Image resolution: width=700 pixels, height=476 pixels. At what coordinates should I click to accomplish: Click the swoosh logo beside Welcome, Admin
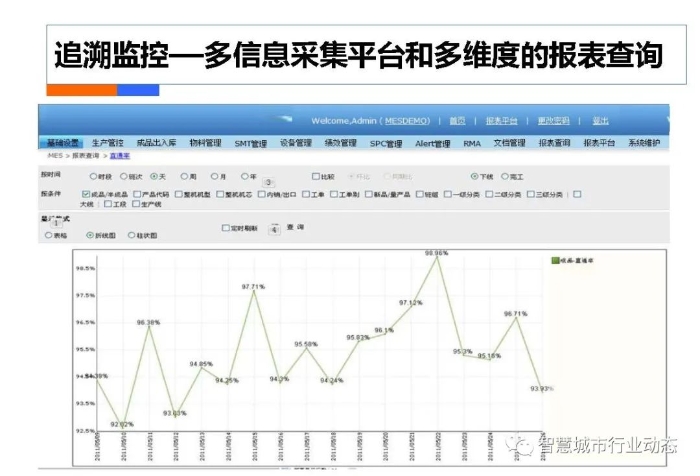[285, 118]
